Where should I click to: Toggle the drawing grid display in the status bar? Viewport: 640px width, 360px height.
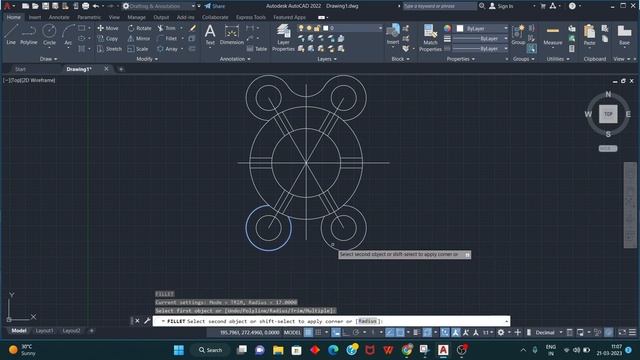[309, 333]
